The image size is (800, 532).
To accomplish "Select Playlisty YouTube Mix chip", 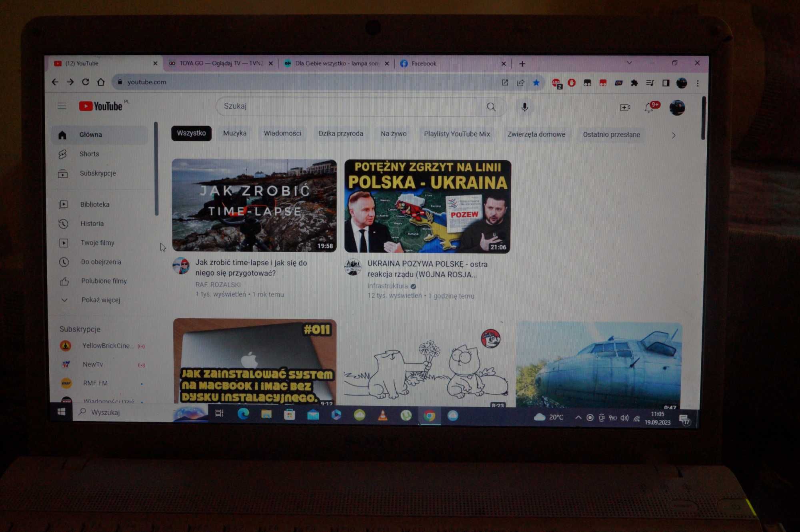I will pyautogui.click(x=457, y=134).
